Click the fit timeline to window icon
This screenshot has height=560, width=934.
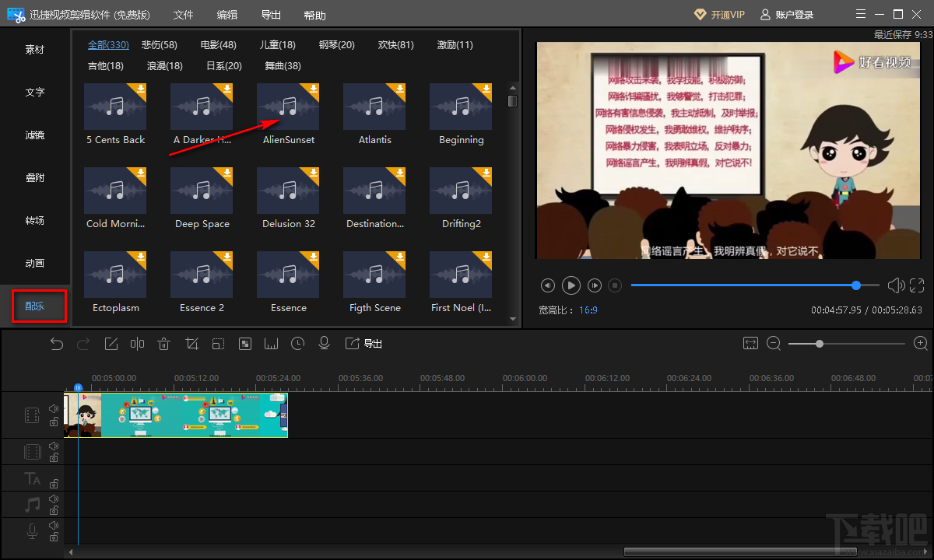point(750,344)
